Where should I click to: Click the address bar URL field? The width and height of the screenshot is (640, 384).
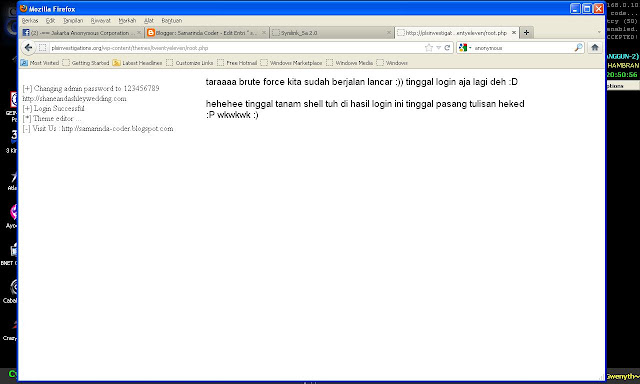(237, 48)
